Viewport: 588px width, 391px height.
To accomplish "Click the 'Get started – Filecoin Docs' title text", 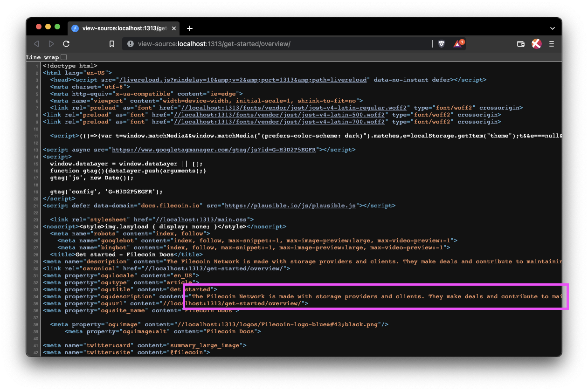I will click(125, 254).
